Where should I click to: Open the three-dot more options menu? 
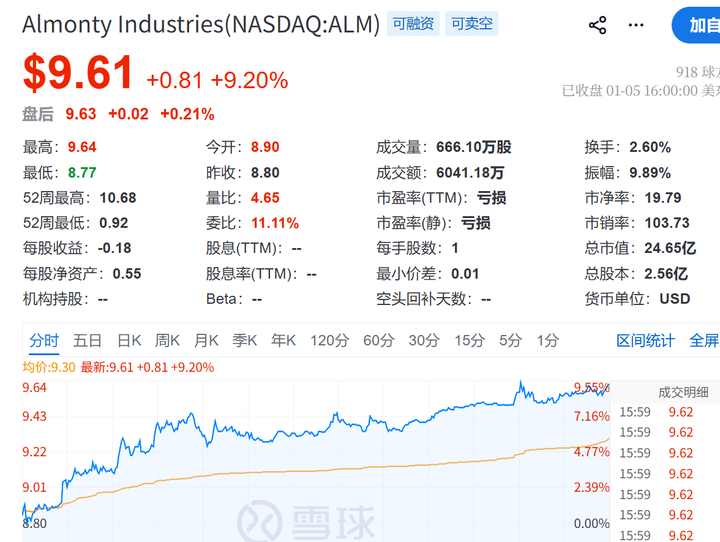coord(636,25)
